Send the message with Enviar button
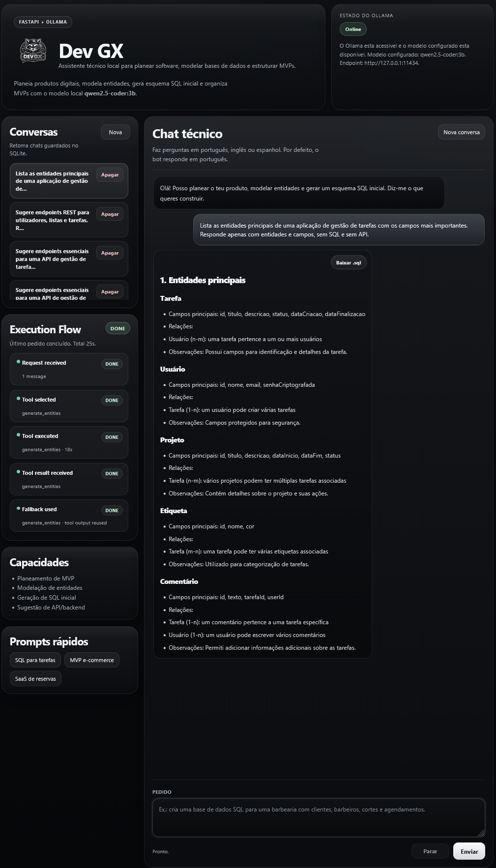The image size is (496, 868). 469,851
